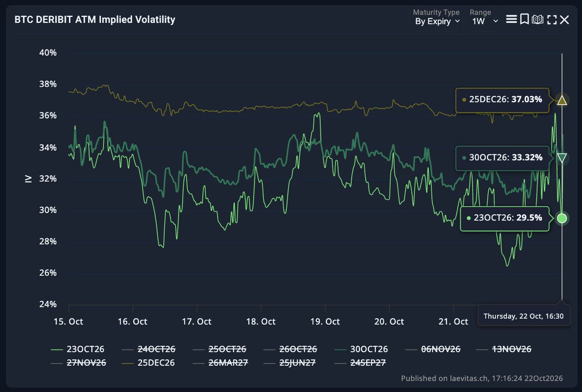Show the 27NOV26 legend entry
The height and width of the screenshot is (392, 582).
tap(78, 362)
